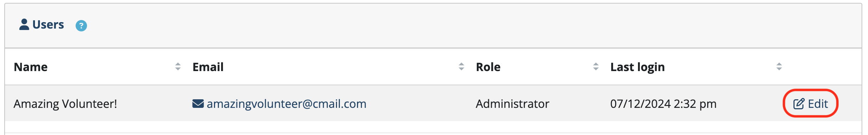Sort table by the Role header label
Screen dimensions: 868x135
(488, 67)
